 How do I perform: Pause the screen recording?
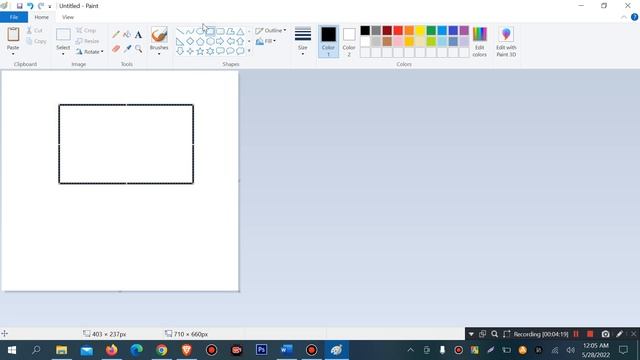576,334
